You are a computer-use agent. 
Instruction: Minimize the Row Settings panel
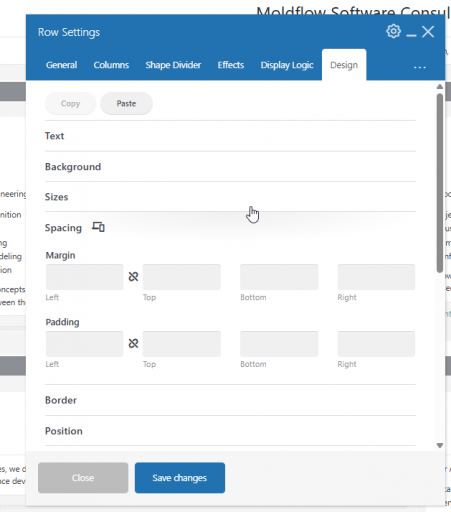point(411,35)
